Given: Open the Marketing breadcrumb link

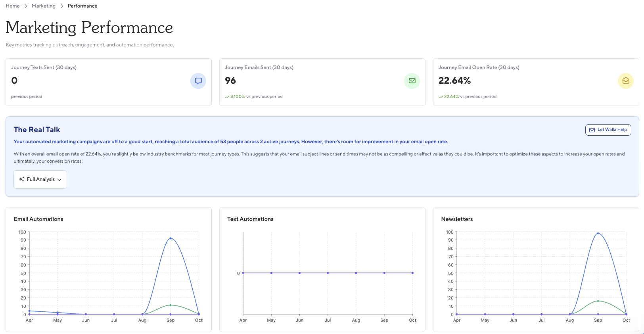Looking at the screenshot, I should [44, 6].
